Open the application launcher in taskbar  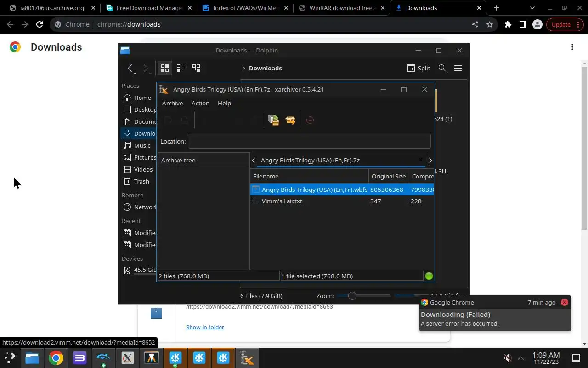point(10,358)
